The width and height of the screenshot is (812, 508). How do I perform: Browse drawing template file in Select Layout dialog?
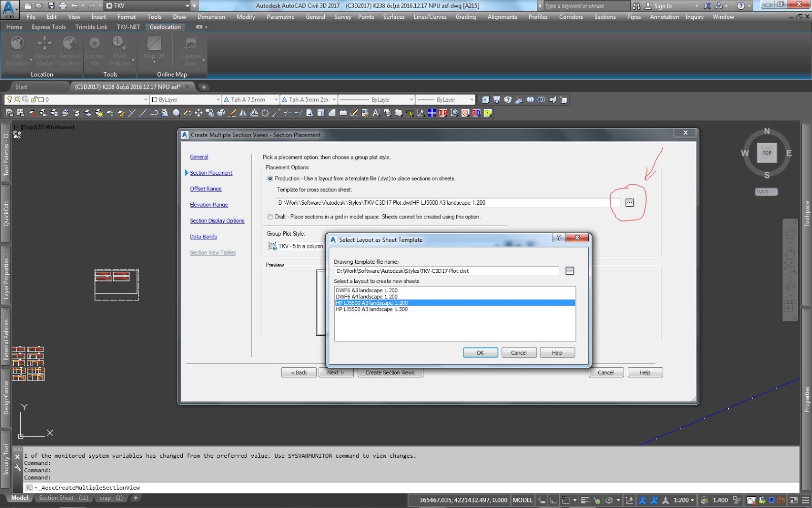tap(569, 271)
